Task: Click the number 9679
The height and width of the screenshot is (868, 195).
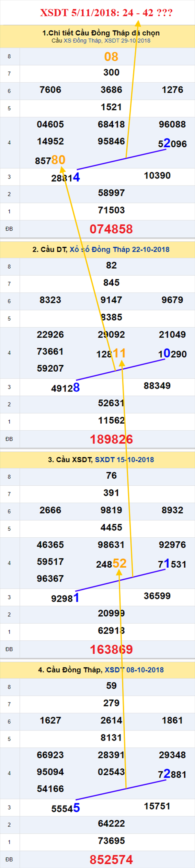Action: tap(172, 300)
